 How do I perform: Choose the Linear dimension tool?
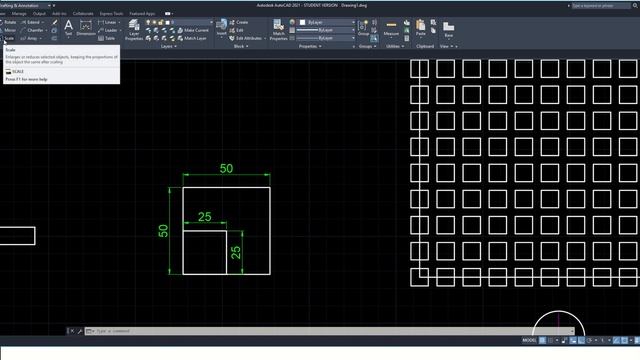108,22
